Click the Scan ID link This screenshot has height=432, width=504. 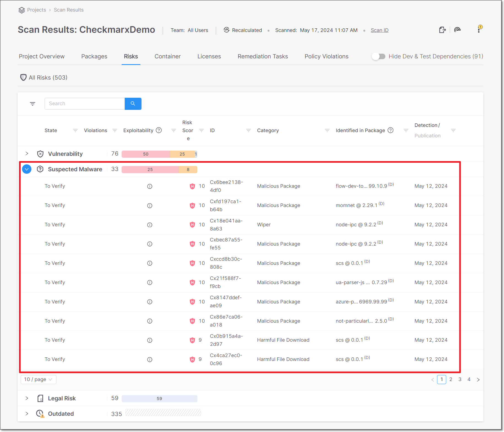point(380,30)
